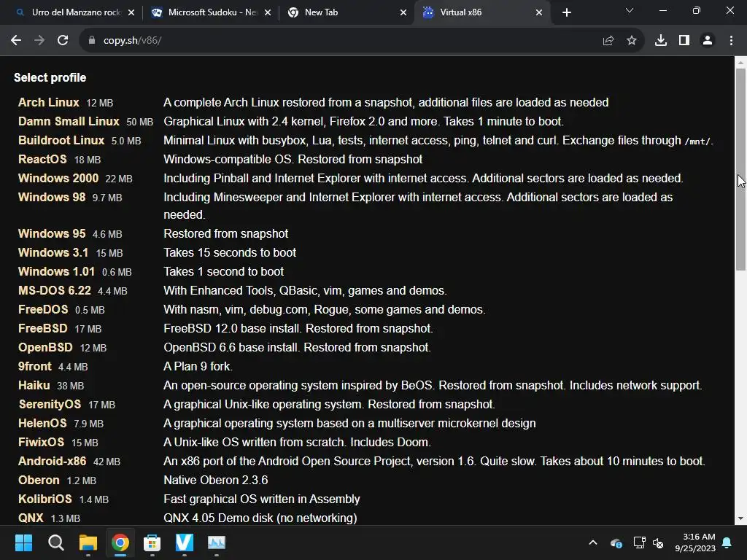Open the Oberon profile
This screenshot has width=747, height=560.
pos(39,480)
